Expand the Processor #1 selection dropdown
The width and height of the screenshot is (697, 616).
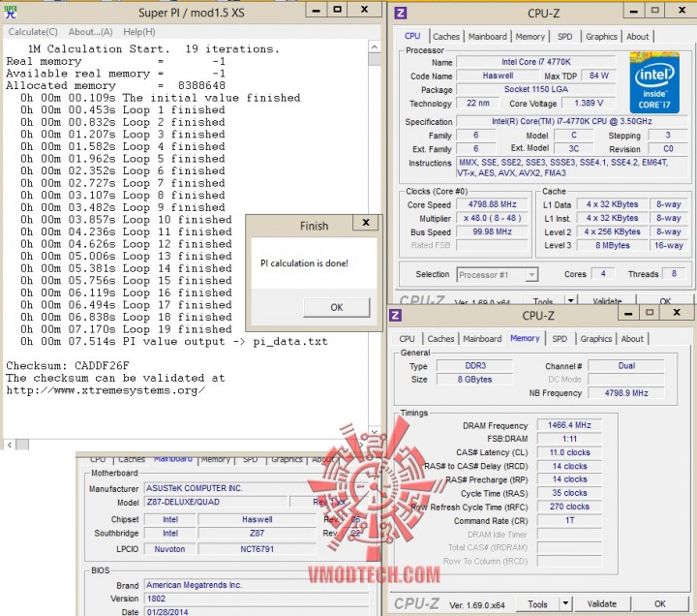[531, 275]
